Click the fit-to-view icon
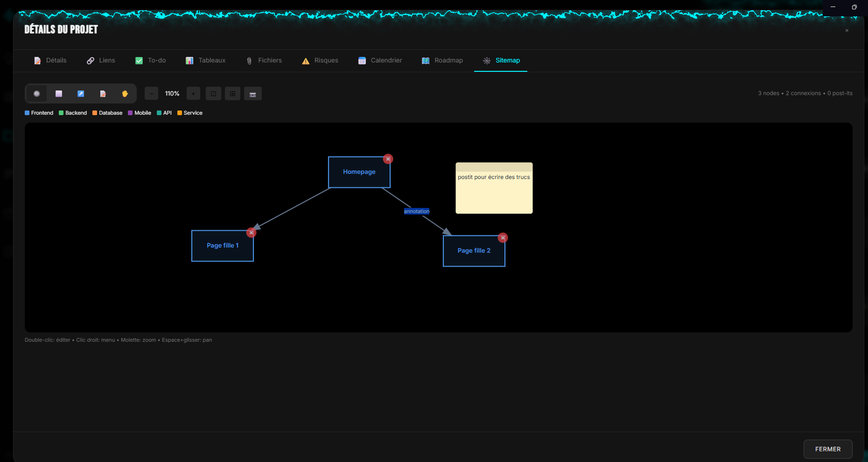 pyautogui.click(x=213, y=94)
